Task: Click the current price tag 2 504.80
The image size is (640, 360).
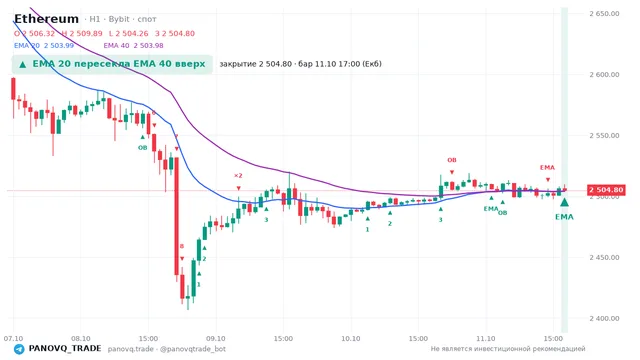Action: pyautogui.click(x=606, y=190)
